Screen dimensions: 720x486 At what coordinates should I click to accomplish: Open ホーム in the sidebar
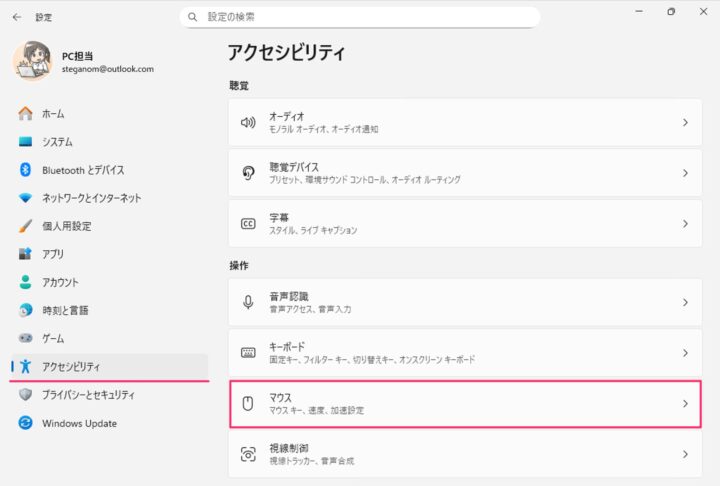(54, 114)
